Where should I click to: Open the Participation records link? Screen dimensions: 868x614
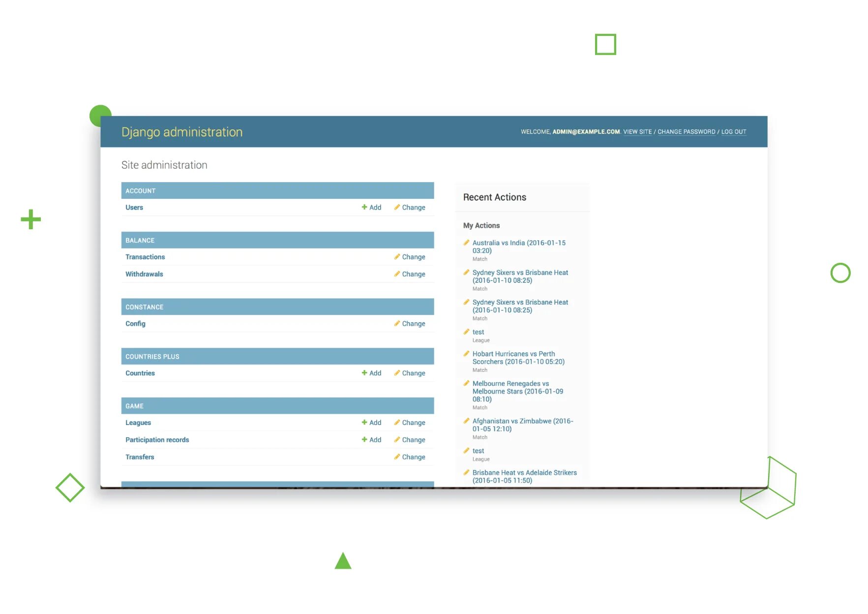point(157,440)
